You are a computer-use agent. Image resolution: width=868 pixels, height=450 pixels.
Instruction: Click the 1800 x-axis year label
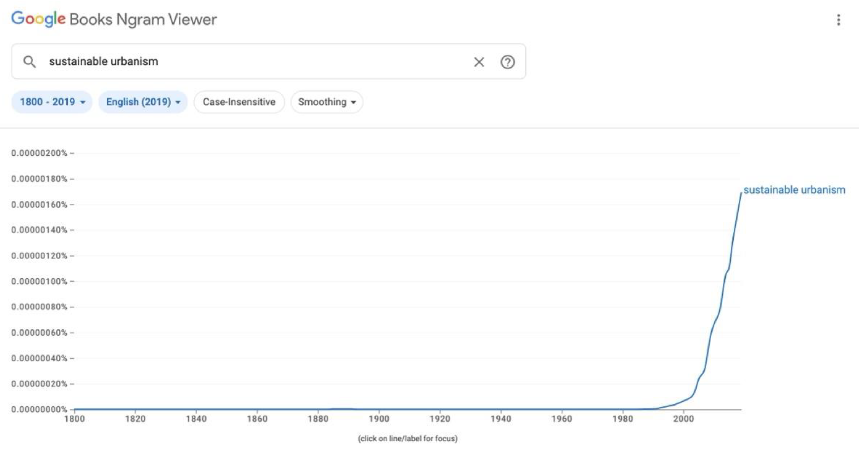(x=74, y=419)
